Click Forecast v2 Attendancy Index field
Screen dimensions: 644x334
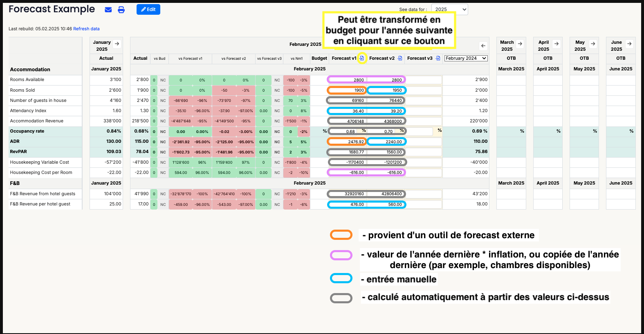386,111
